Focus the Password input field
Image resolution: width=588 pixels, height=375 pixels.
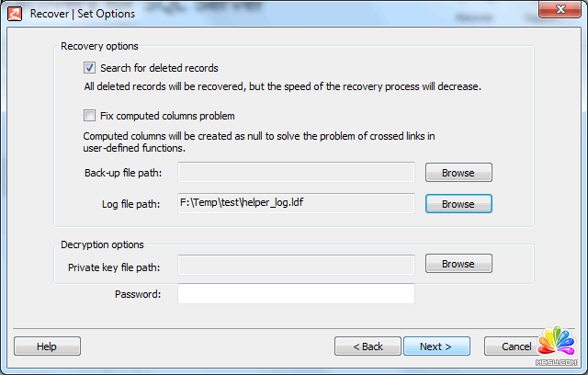point(296,294)
